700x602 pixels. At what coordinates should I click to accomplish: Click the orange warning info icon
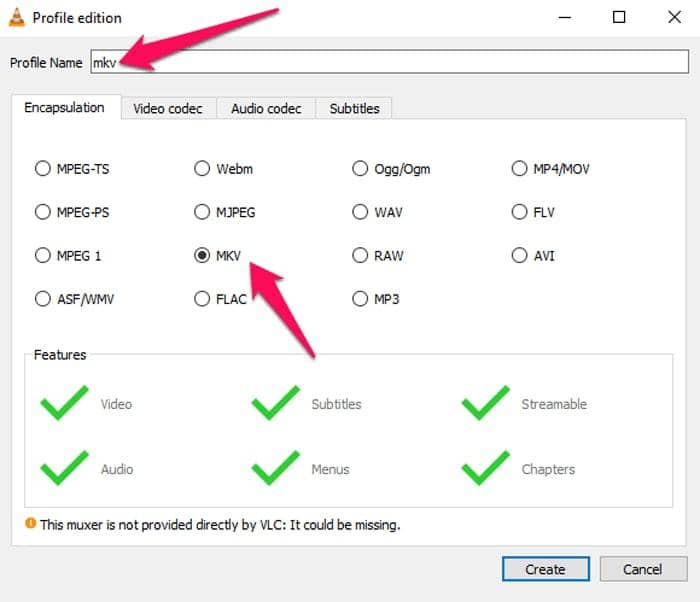30,523
